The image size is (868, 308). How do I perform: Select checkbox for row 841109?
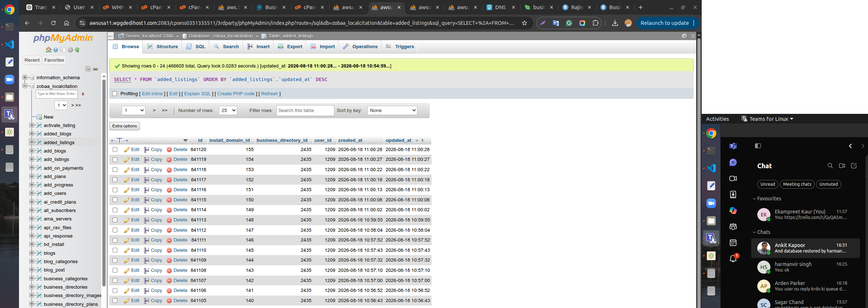click(x=115, y=260)
